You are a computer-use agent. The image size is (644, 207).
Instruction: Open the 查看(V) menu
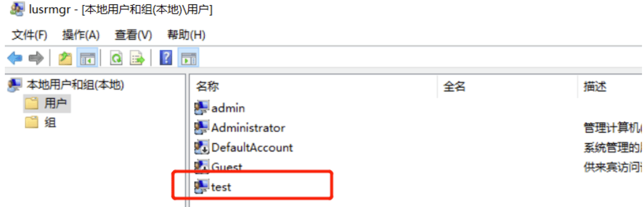pos(133,35)
